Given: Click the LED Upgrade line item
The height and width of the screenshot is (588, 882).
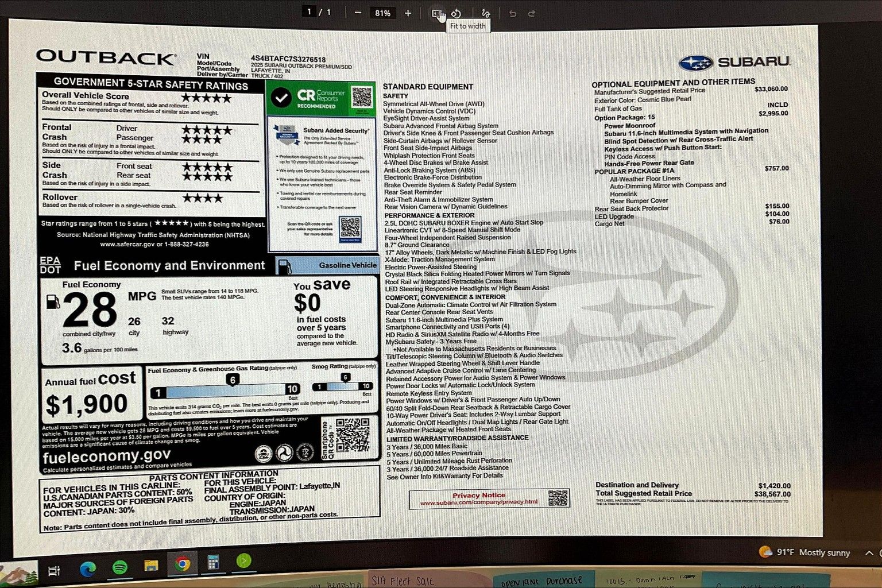Looking at the screenshot, I should (692, 215).
